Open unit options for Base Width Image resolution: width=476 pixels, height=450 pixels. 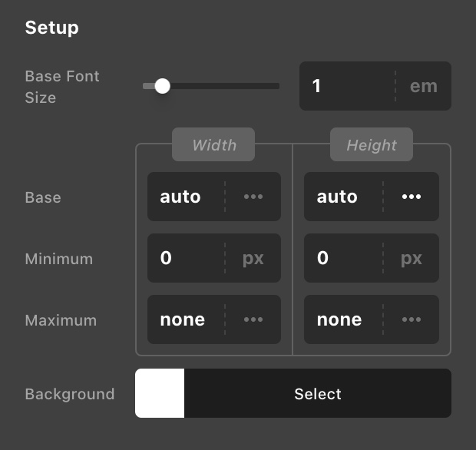coord(253,197)
